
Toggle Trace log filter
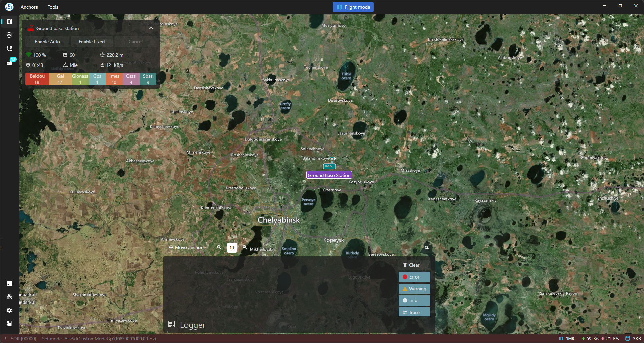tap(414, 312)
